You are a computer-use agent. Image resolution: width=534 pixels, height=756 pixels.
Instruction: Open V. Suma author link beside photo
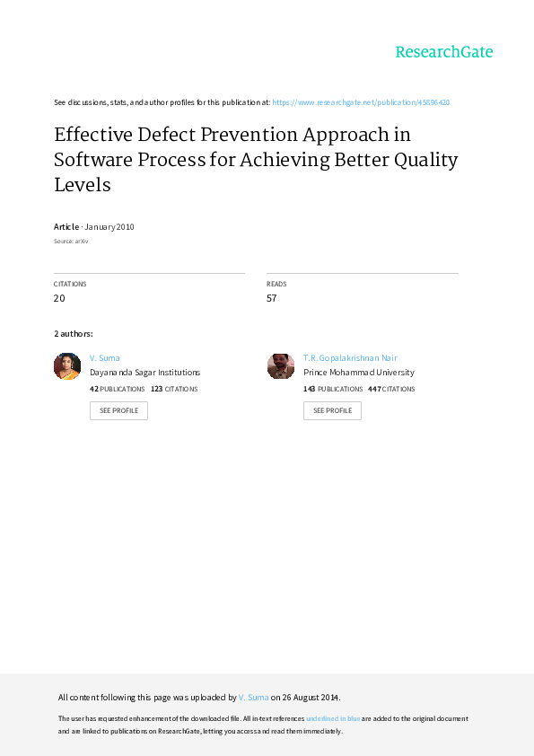[105, 357]
